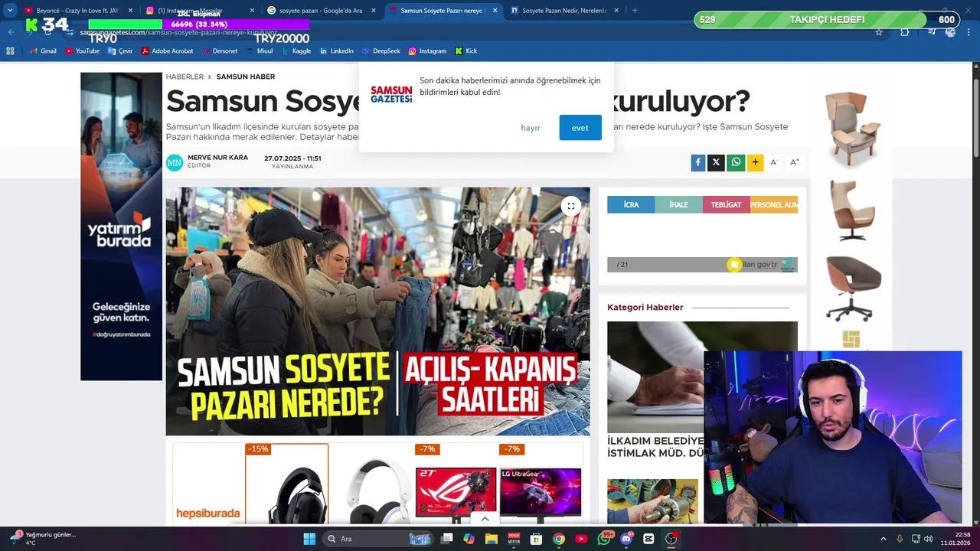Switch to Sosyete Pazarı Nedir tab

tap(564, 11)
